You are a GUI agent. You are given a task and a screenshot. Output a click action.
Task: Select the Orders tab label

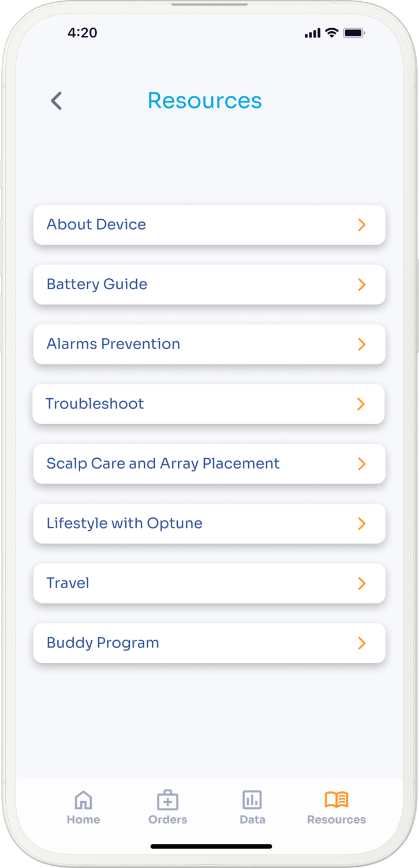(x=167, y=820)
